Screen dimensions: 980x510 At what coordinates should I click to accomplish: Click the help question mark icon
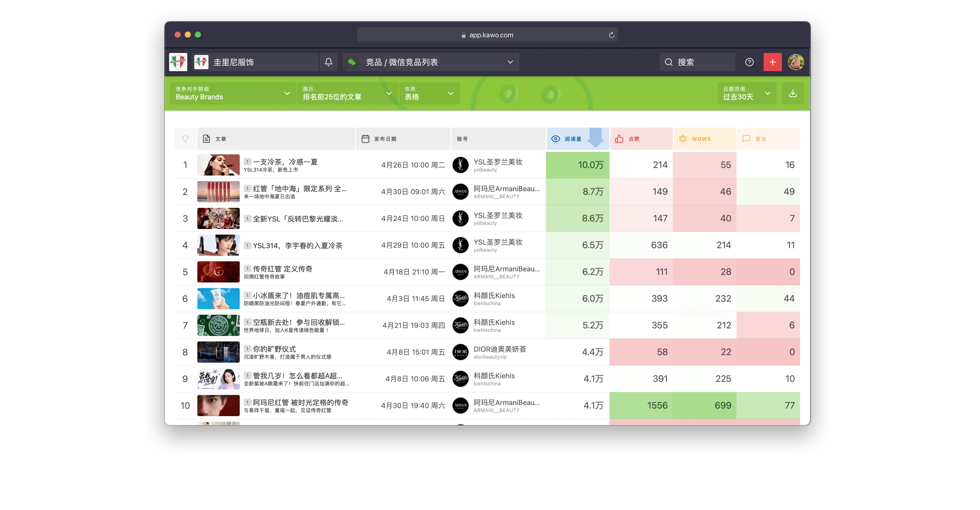point(749,62)
